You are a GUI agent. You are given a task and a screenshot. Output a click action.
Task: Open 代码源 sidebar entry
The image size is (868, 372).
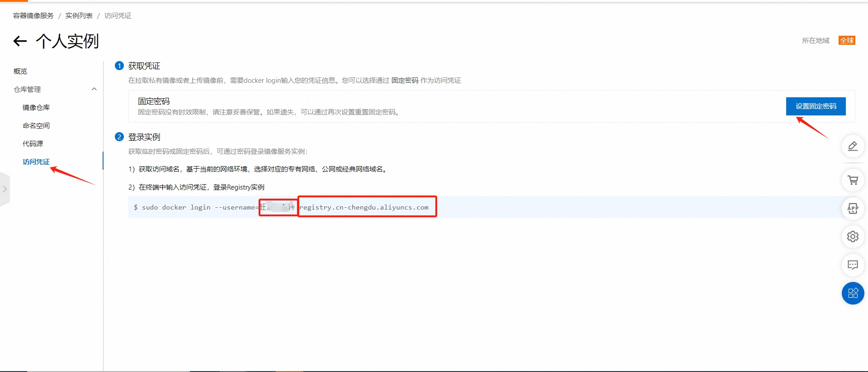pyautogui.click(x=33, y=144)
